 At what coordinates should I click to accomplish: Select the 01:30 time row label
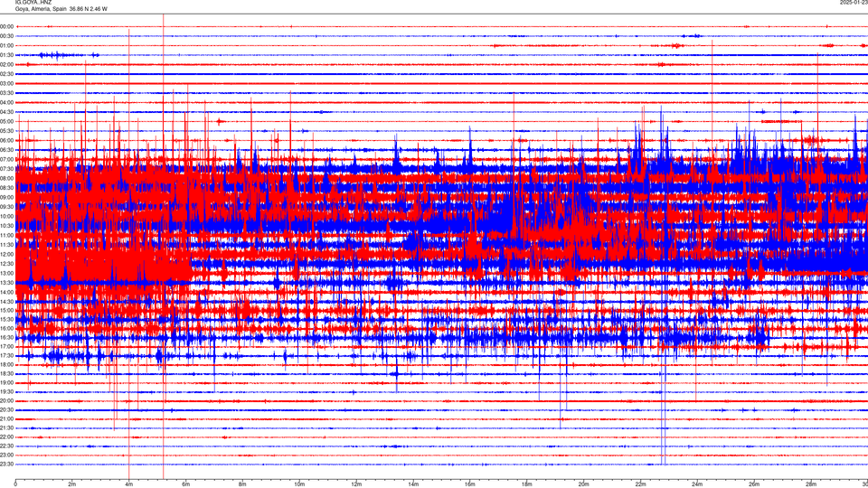click(6, 55)
